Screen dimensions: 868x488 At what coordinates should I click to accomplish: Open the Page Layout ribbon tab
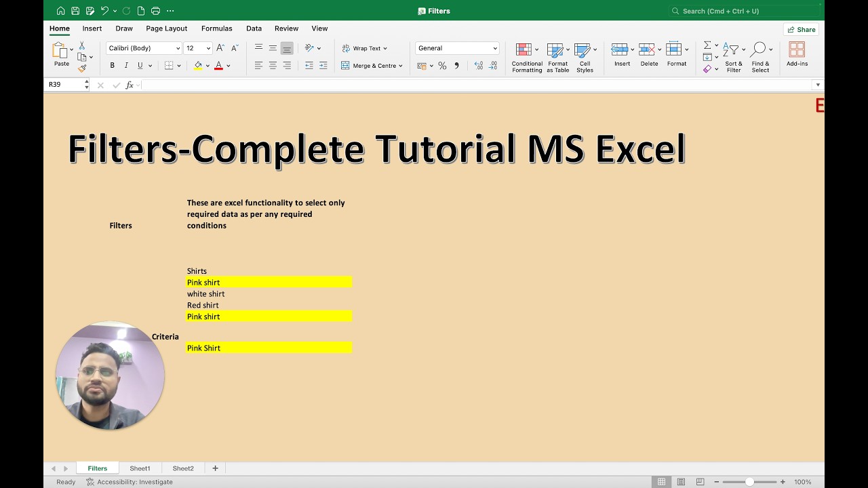coord(166,28)
